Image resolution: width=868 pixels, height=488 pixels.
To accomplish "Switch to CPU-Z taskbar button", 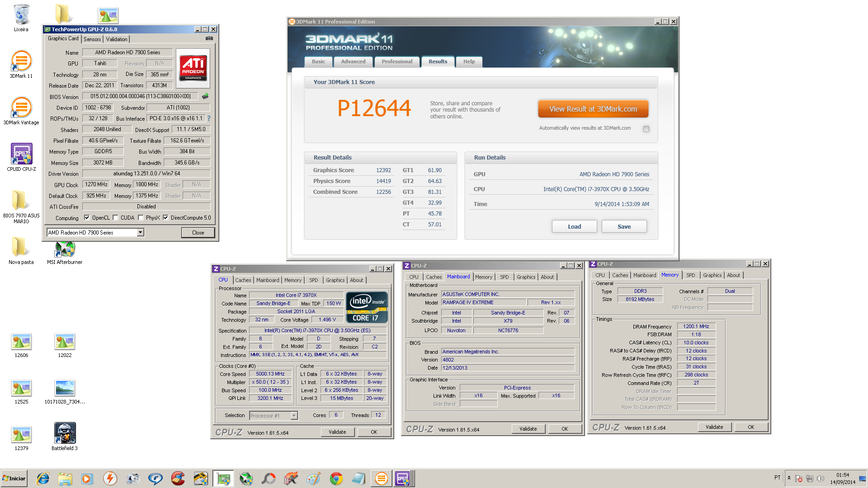I will coord(403,479).
